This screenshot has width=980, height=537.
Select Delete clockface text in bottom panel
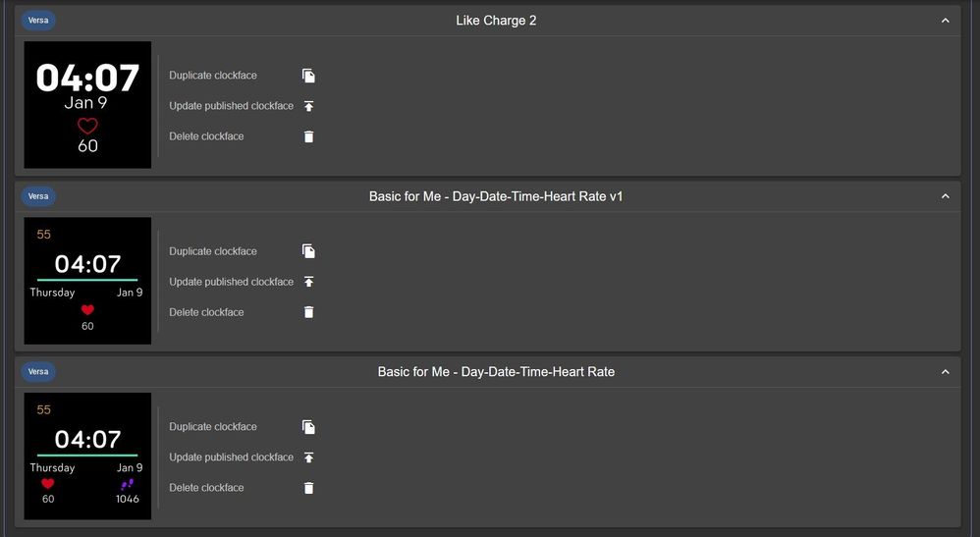coord(206,488)
